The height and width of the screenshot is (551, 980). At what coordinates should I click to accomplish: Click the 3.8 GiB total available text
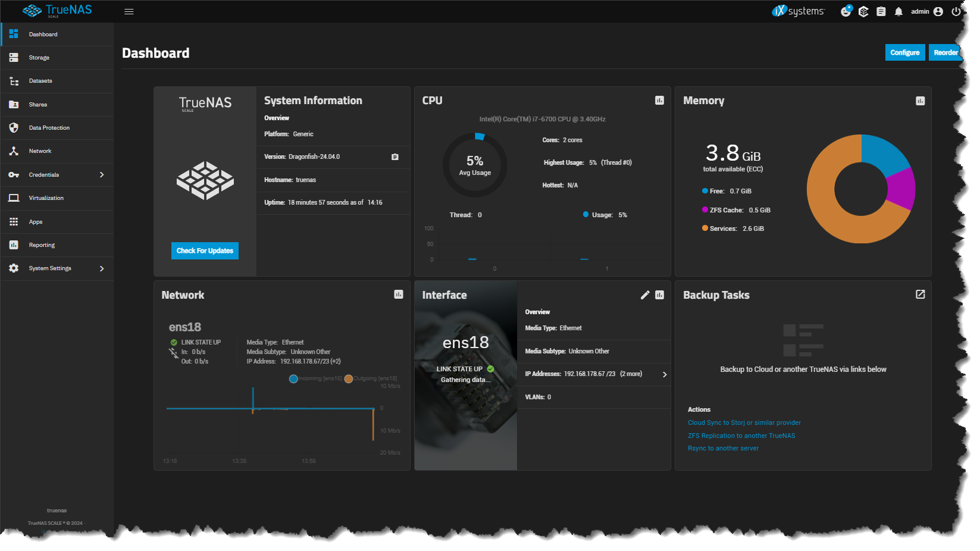point(733,158)
